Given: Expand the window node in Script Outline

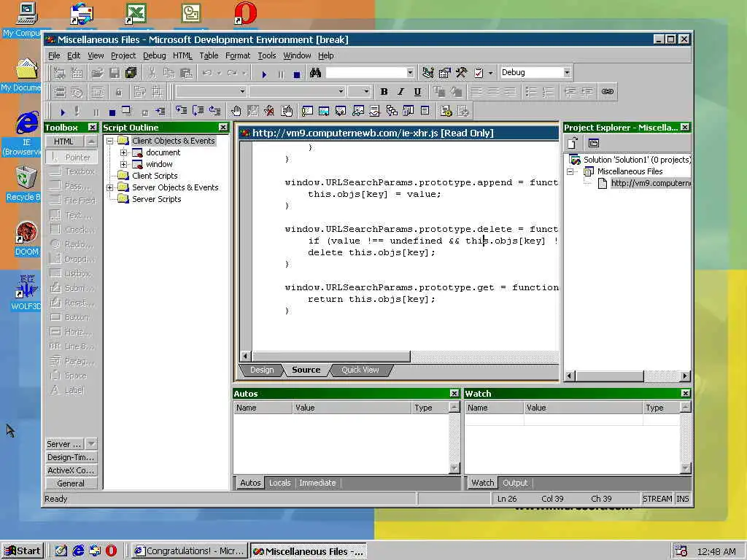Looking at the screenshot, I should click(123, 164).
